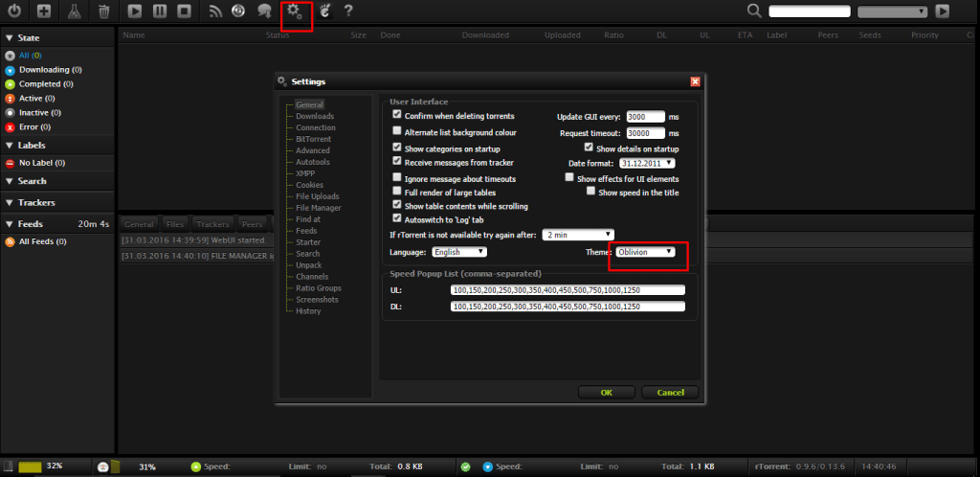Click the UL speed popup list field
Image resolution: width=980 pixels, height=477 pixels.
point(568,290)
